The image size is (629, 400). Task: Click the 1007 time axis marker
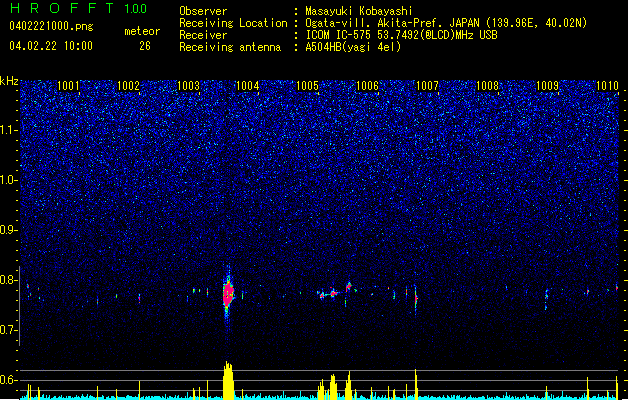coord(428,86)
